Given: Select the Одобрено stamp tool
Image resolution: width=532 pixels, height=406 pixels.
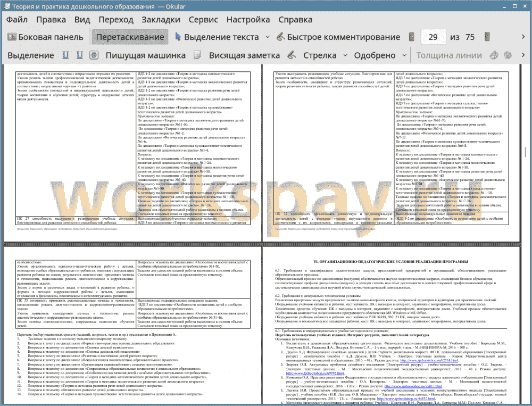Looking at the screenshot, I should coord(375,55).
